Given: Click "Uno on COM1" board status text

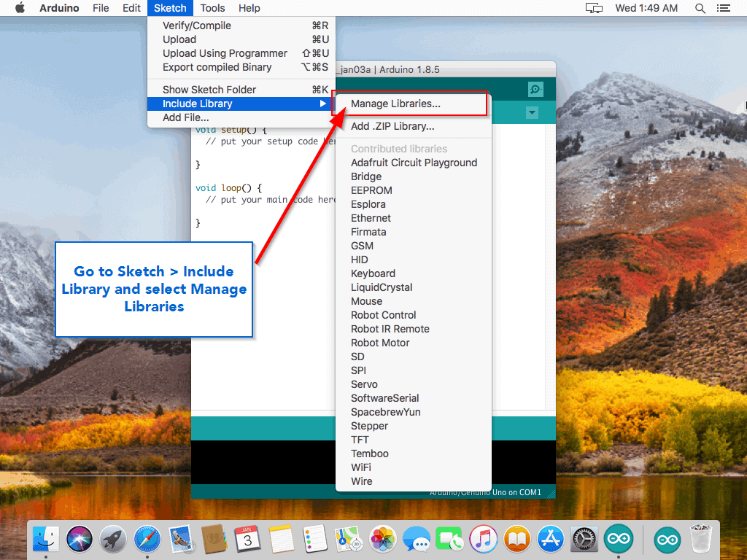Looking at the screenshot, I should tap(516, 492).
